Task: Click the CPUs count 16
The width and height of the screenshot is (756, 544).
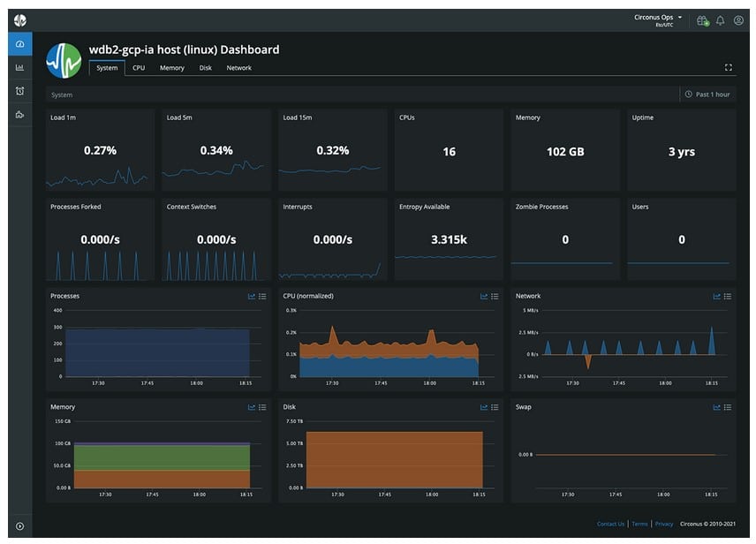Action: tap(449, 152)
